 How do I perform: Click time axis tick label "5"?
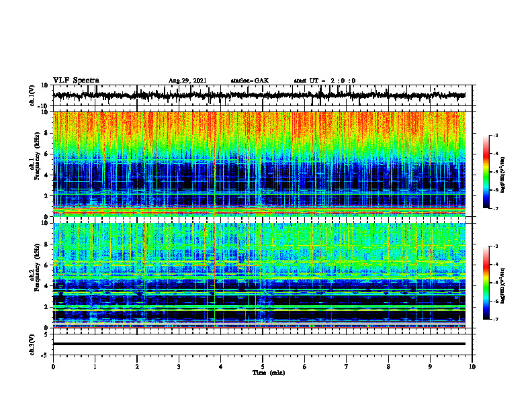coord(263,367)
